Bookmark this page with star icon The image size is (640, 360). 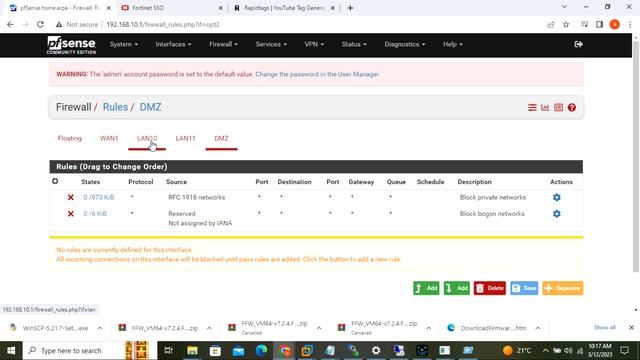click(566, 24)
